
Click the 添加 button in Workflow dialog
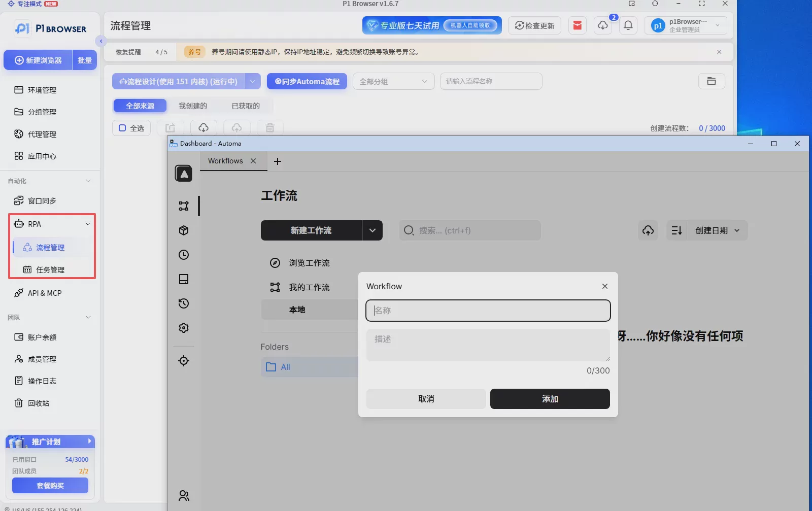(550, 399)
